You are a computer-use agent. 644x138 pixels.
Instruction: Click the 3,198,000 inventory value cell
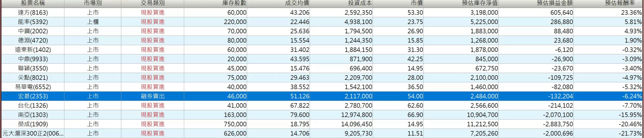[484, 12]
